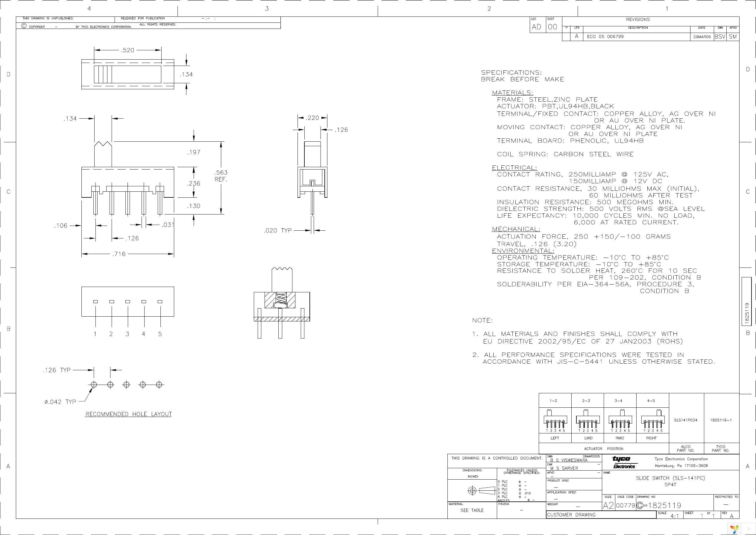Click the ".020 TYP" dimension label

pos(277,231)
